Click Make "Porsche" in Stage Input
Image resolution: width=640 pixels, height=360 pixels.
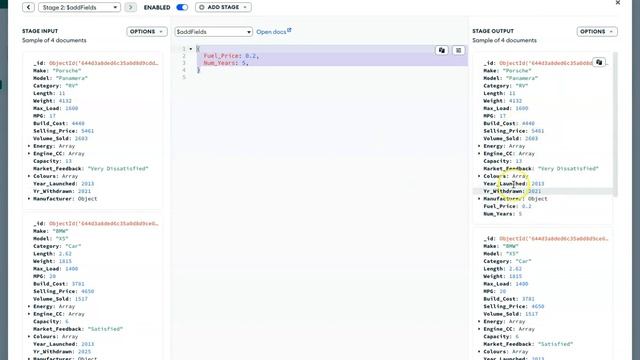pos(57,71)
